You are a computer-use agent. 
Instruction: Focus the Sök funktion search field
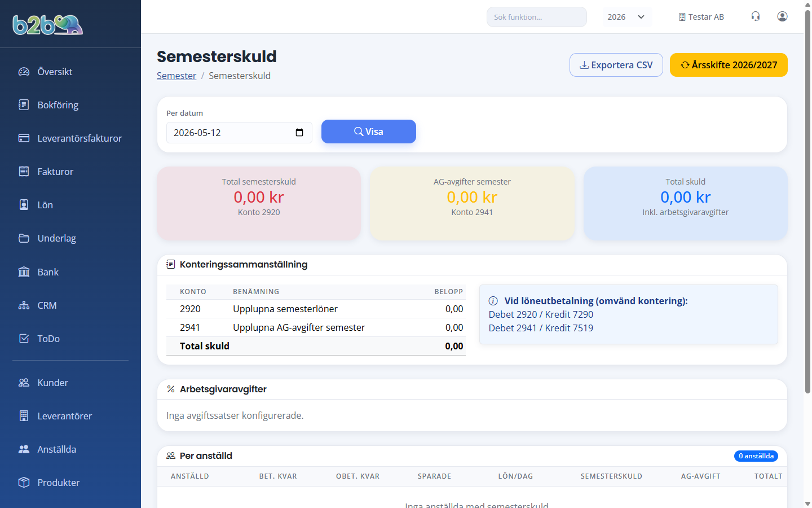pos(536,17)
